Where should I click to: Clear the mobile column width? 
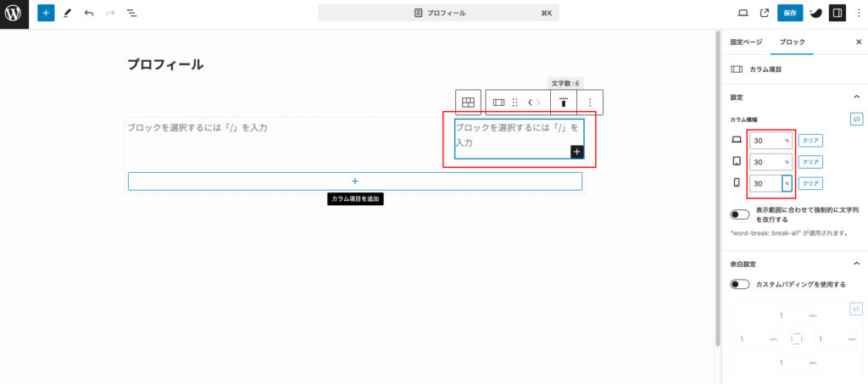[x=810, y=183]
